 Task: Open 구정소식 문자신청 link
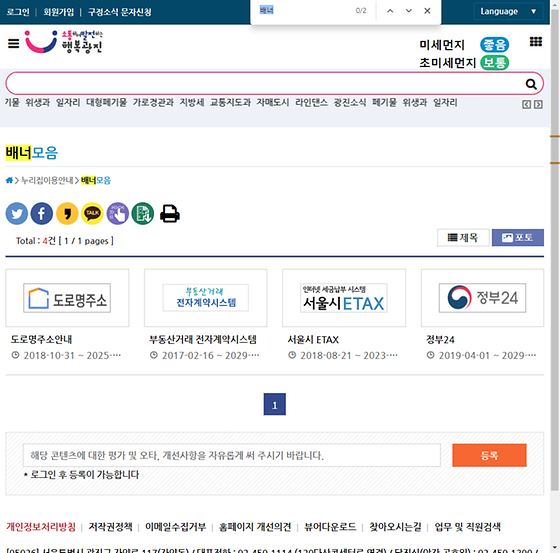click(120, 12)
